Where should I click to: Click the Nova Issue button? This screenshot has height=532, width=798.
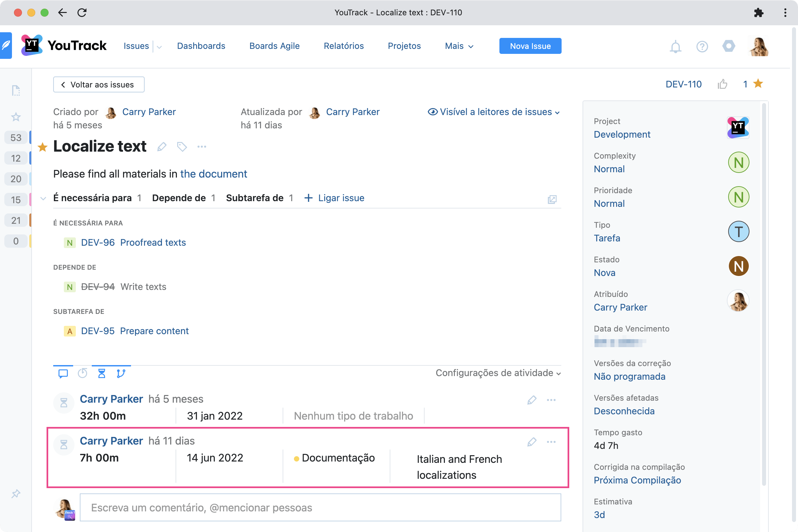pyautogui.click(x=530, y=46)
